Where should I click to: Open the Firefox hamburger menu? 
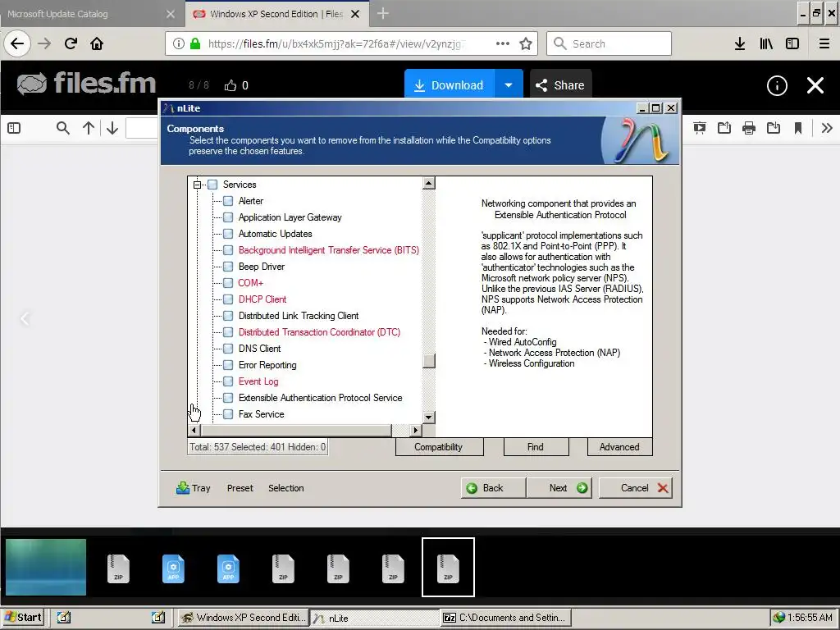pyautogui.click(x=824, y=43)
